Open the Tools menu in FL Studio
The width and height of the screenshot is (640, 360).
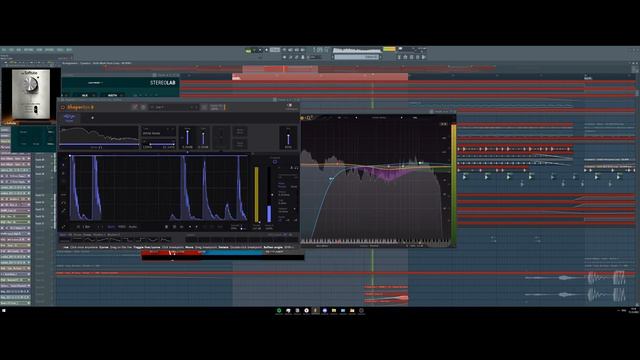(60, 50)
